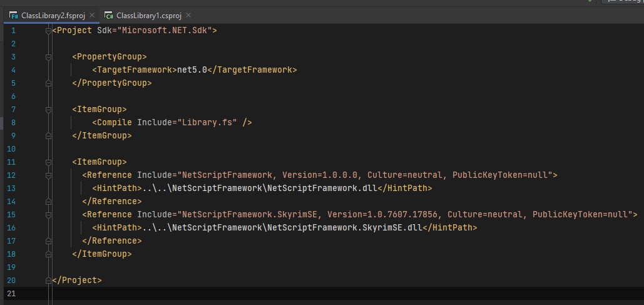This screenshot has height=305, width=644.
Task: Click the fold end marker at line 14
Action: [x=48, y=202]
